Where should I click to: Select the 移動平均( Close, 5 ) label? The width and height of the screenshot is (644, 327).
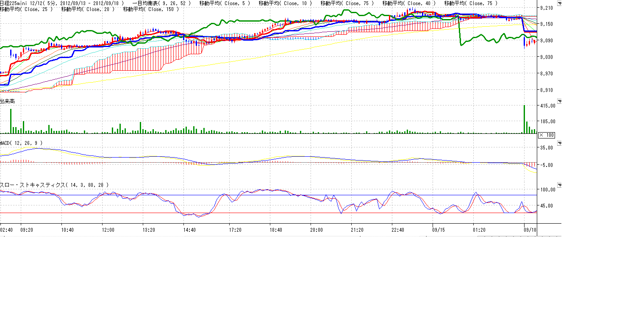pos(225,3)
